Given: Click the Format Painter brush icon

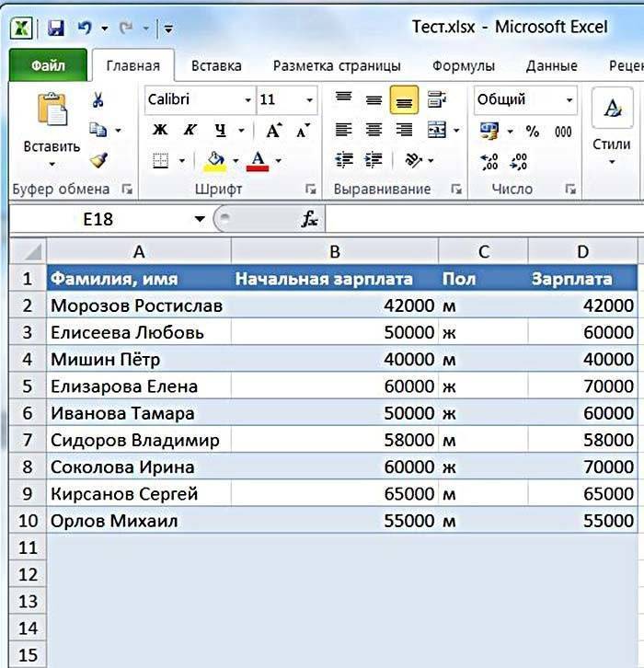Looking at the screenshot, I should coord(98,160).
